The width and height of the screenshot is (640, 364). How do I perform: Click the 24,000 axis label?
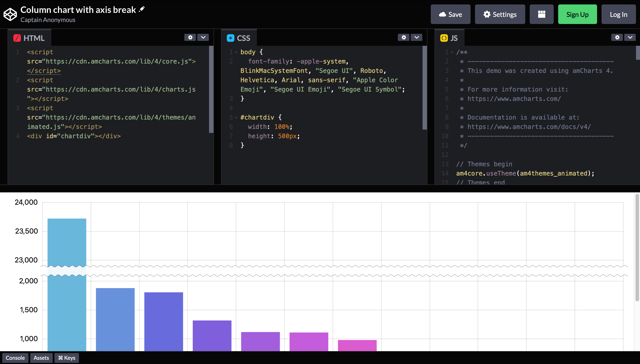26,202
